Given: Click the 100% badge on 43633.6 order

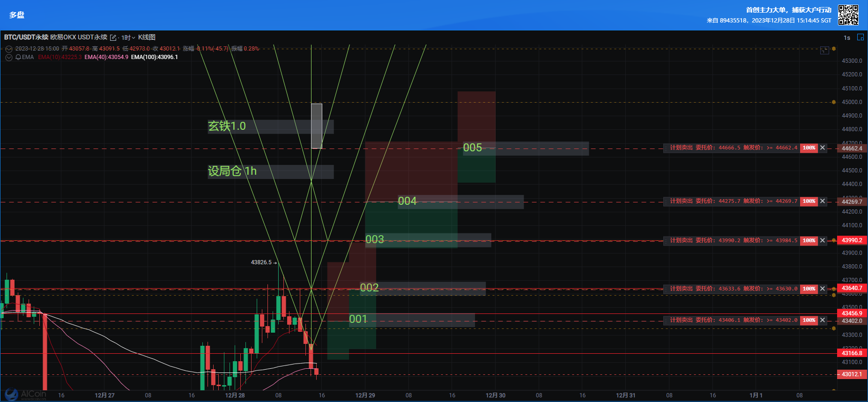Looking at the screenshot, I should pyautogui.click(x=809, y=289).
